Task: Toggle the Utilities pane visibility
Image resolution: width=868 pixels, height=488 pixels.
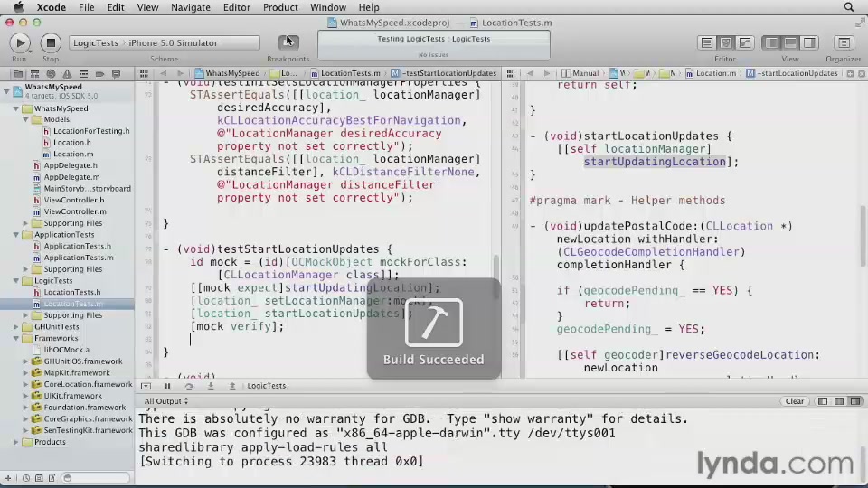Action: [x=809, y=42]
